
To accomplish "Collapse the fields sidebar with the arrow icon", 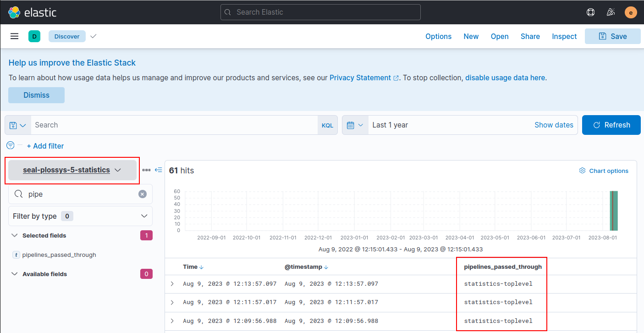I will (158, 170).
